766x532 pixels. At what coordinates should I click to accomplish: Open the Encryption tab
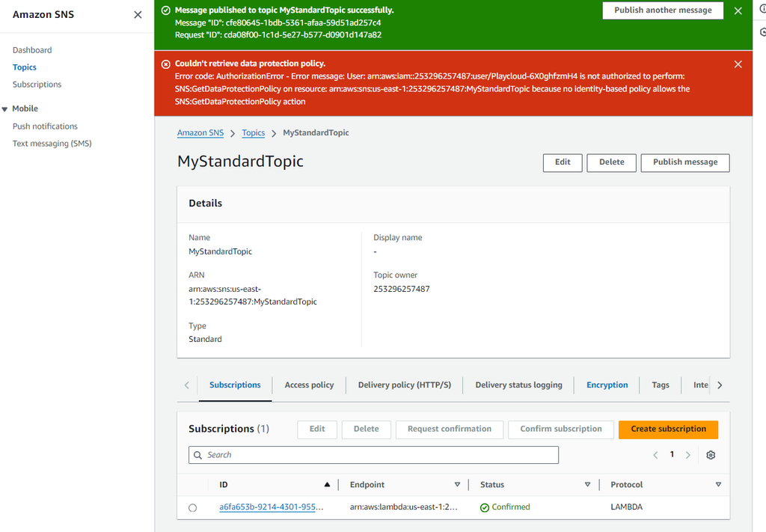(x=607, y=385)
